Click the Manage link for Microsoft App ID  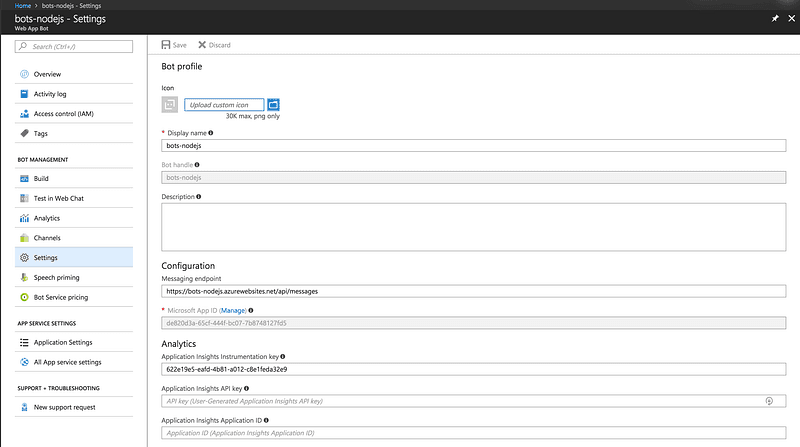tap(233, 310)
